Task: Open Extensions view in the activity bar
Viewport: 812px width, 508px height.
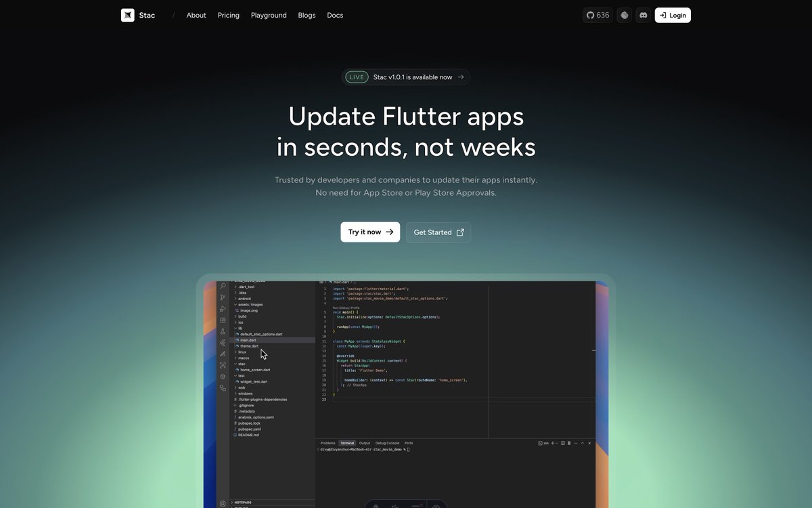Action: [x=223, y=320]
